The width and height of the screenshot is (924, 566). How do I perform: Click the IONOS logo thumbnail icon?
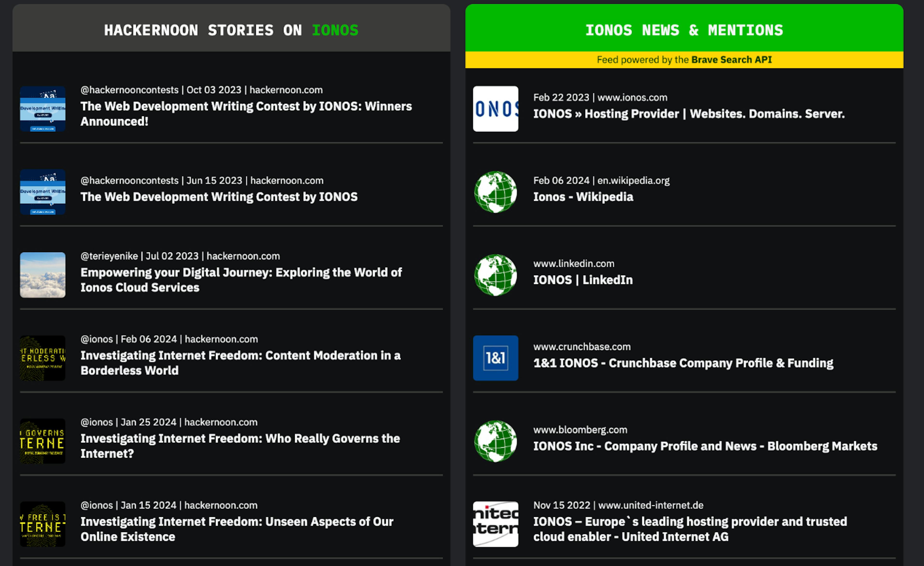pos(495,109)
